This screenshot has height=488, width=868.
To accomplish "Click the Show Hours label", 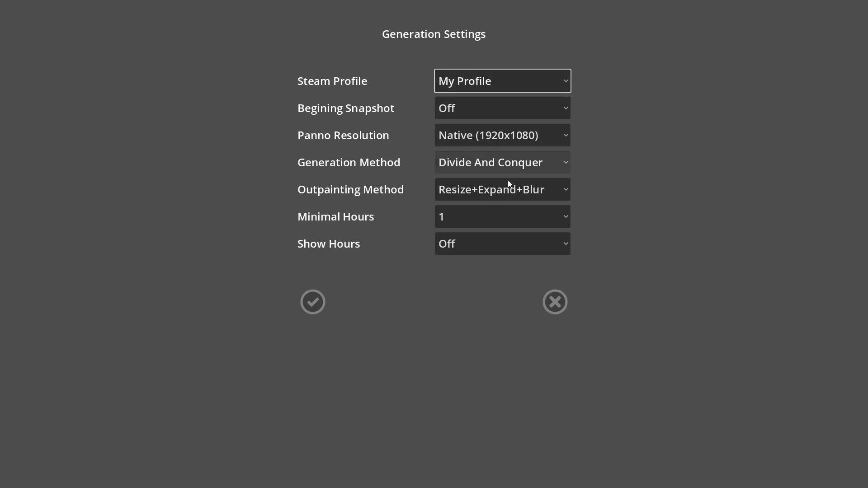I will point(329,244).
